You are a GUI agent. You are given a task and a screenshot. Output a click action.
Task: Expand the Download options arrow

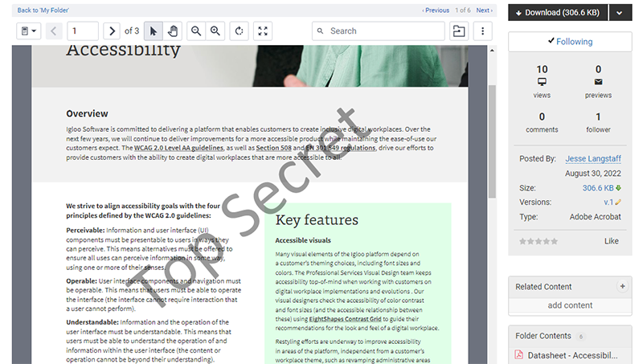click(620, 13)
